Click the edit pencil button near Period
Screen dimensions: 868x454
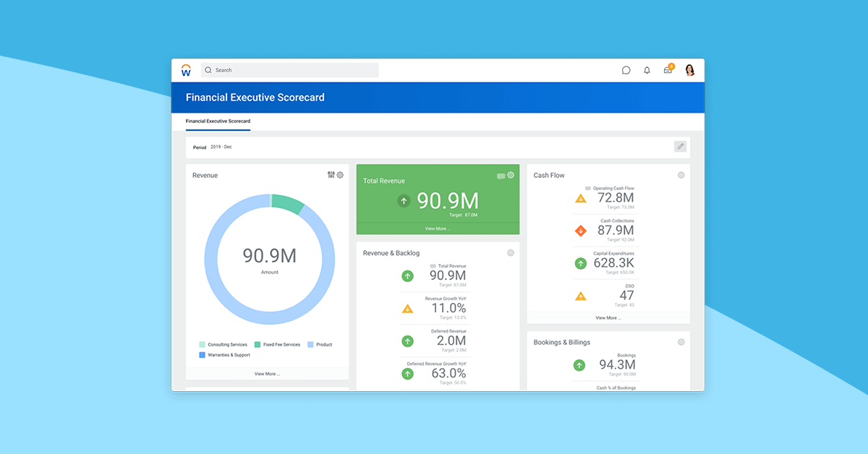pos(680,146)
